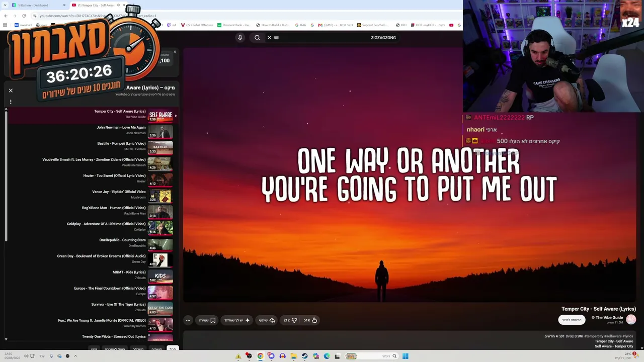644x362 pixels.
Task: Select the rightmost filter chip below description
Action: (x=173, y=349)
